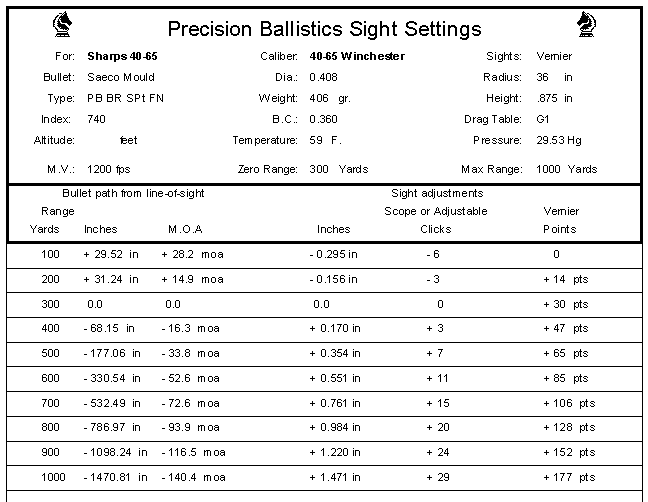Click the +29 clicks value at 1000 yards
Screen dimensions: 648x502
coord(435,477)
